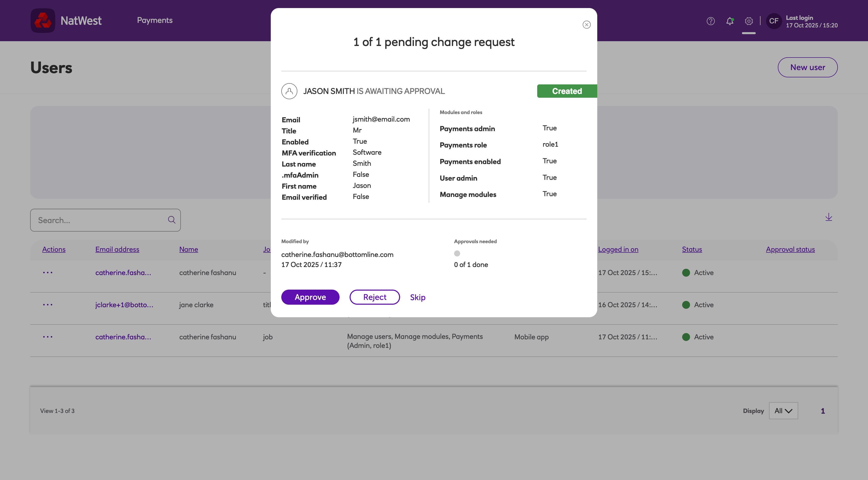Skip this change request
Screen dimensions: 868x480
click(417, 297)
